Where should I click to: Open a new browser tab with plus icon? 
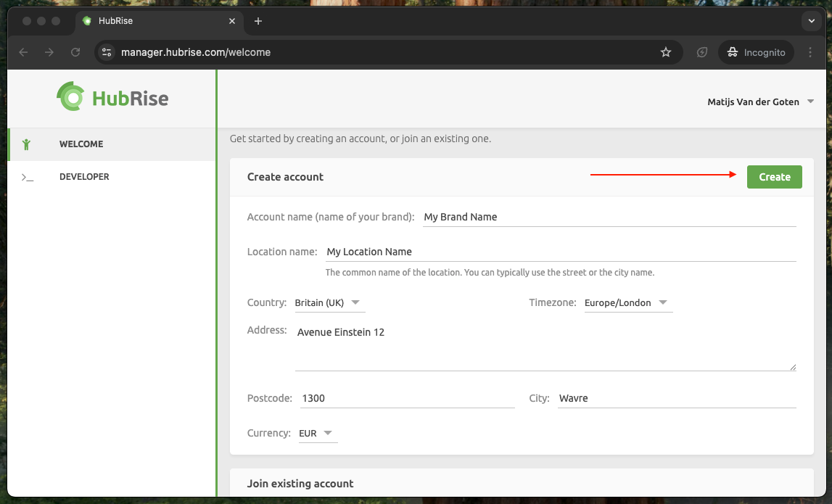click(x=258, y=21)
